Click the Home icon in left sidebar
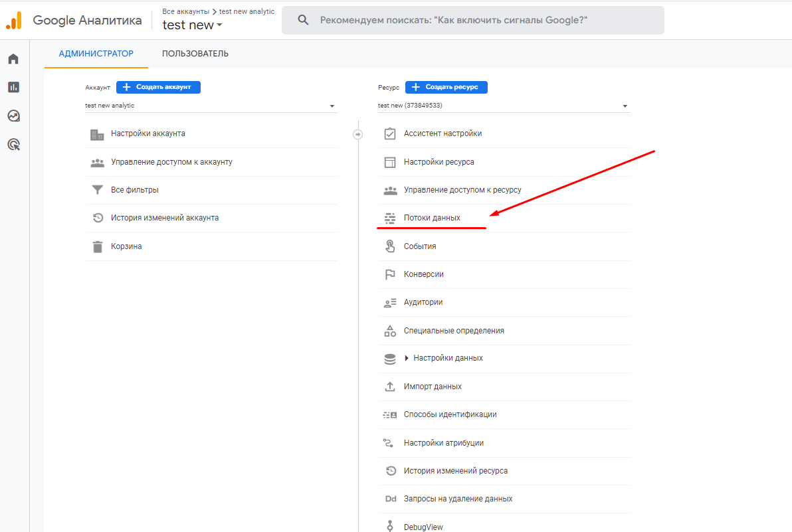The height and width of the screenshot is (532, 792). point(13,59)
